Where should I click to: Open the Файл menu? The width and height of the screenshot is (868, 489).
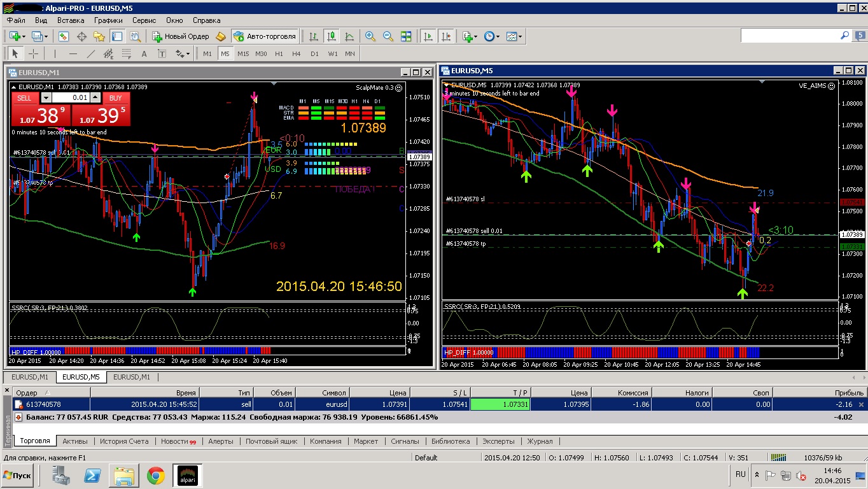coord(17,20)
